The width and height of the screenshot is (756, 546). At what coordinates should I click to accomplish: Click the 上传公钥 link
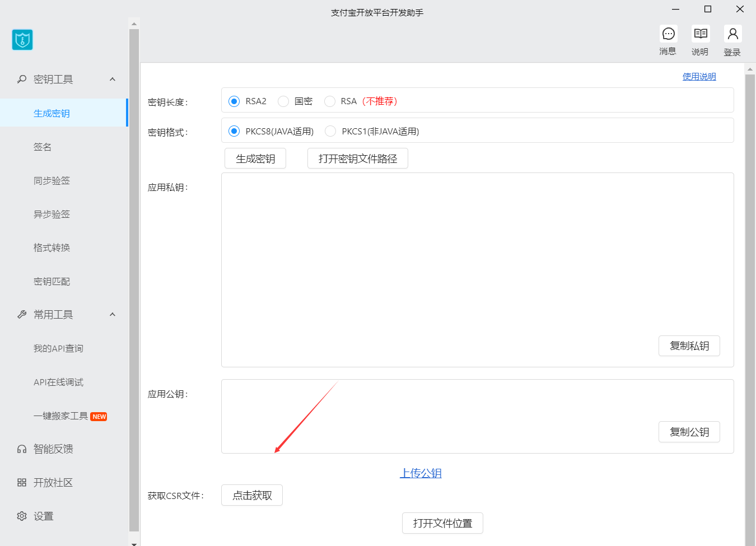(x=421, y=473)
